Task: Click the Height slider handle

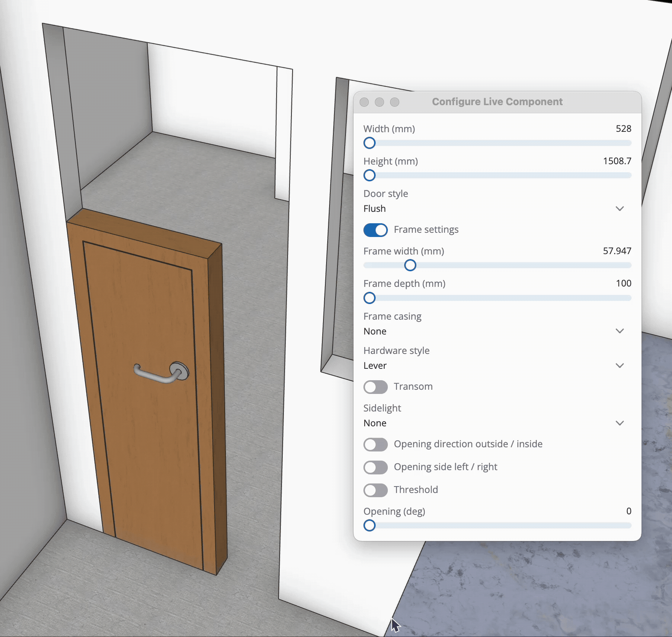Action: 370,176
